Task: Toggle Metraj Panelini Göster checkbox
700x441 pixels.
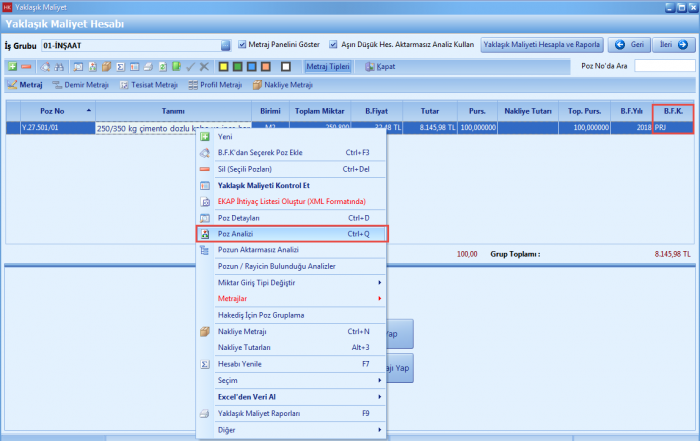Action: pyautogui.click(x=243, y=45)
